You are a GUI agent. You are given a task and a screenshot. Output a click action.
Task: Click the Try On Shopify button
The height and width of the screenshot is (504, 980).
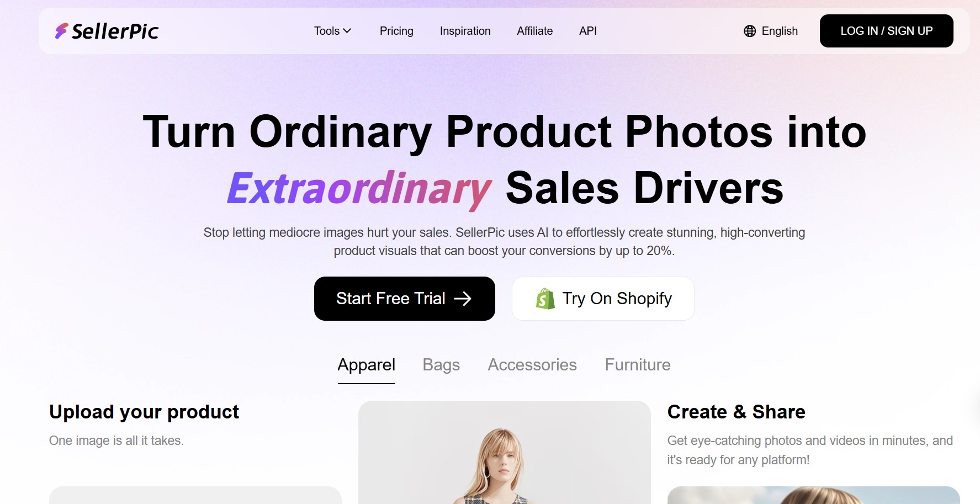603,299
